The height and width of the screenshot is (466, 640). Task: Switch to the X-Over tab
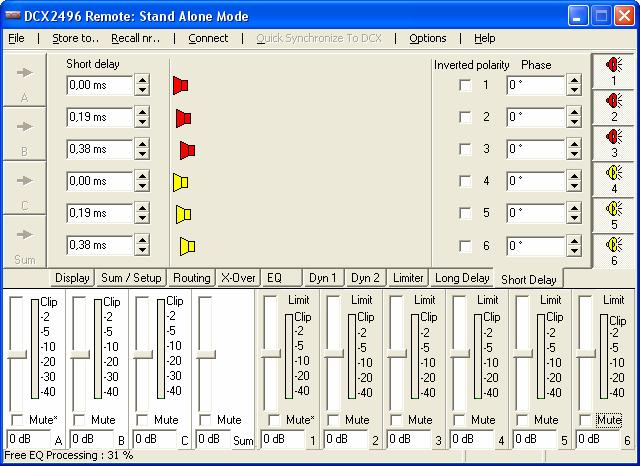(238, 278)
